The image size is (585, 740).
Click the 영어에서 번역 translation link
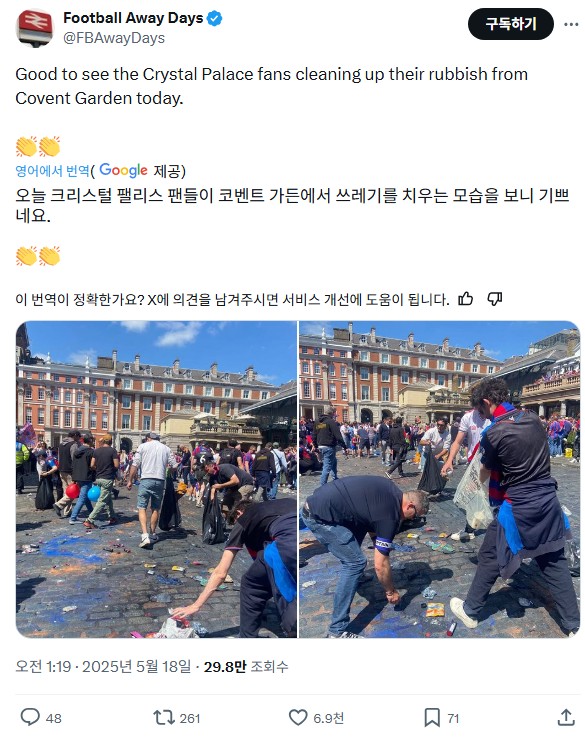coord(52,170)
